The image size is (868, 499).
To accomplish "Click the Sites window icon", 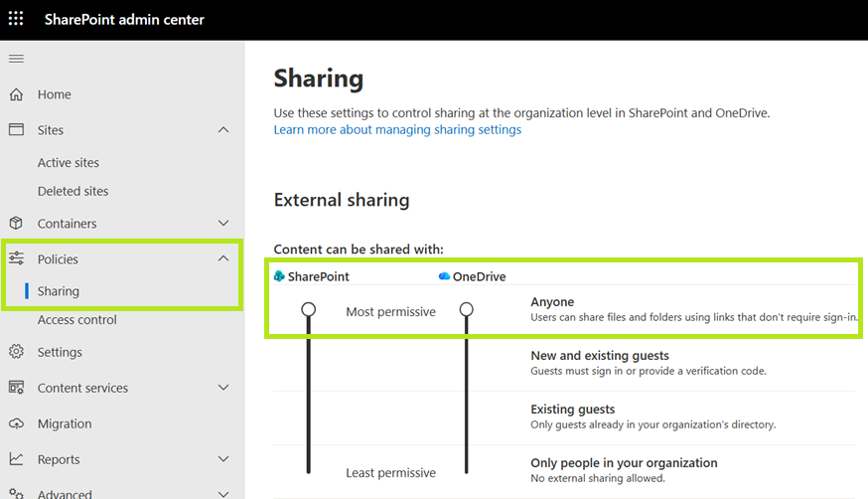I will [16, 129].
